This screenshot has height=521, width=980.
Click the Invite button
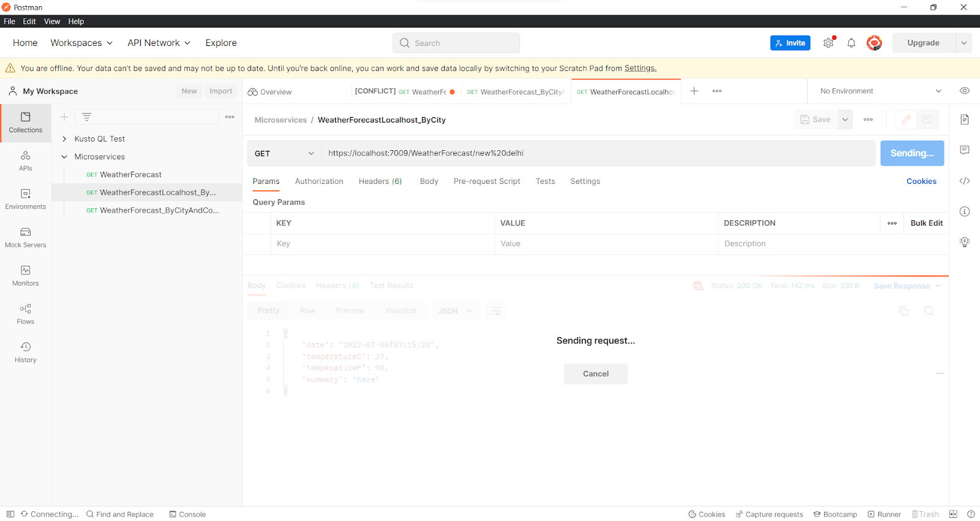790,43
